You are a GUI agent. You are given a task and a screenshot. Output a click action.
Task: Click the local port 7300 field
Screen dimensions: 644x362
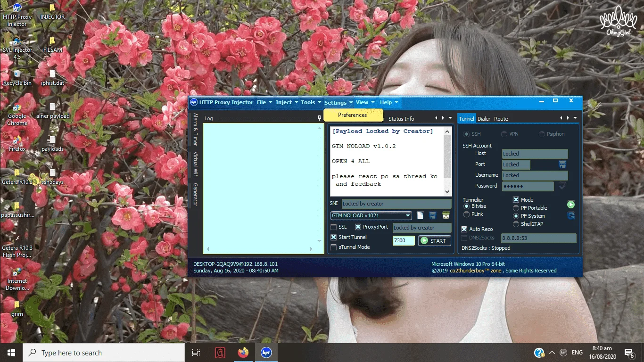[x=404, y=240]
